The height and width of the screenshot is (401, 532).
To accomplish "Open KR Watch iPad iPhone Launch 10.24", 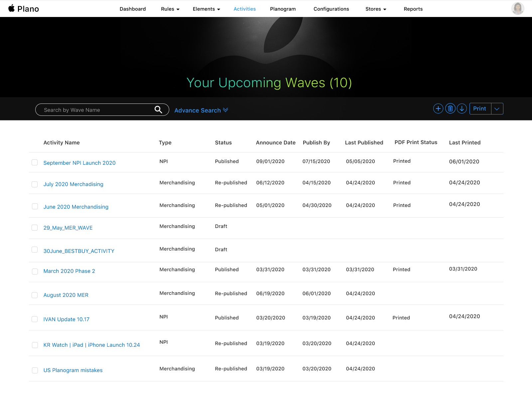I will click(x=92, y=345).
